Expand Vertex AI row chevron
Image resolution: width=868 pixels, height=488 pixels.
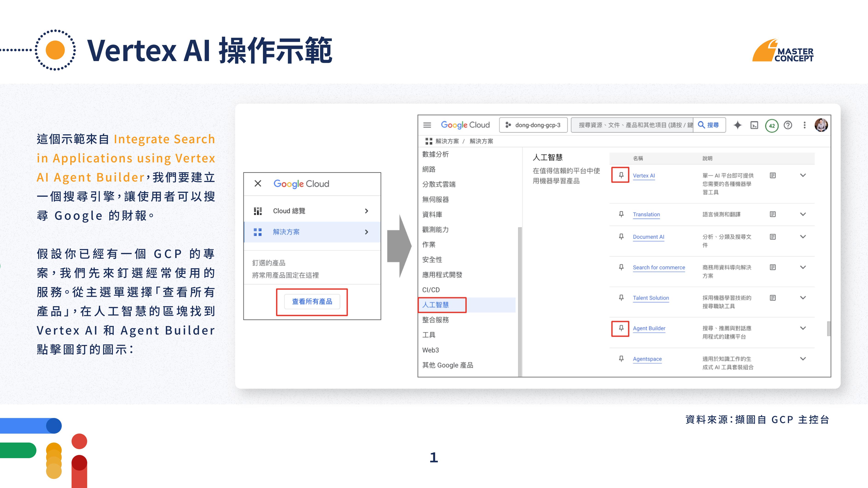pos(803,175)
